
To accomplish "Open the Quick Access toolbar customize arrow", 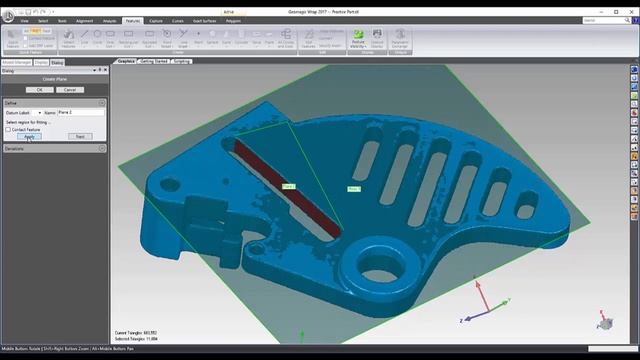I will pos(53,12).
